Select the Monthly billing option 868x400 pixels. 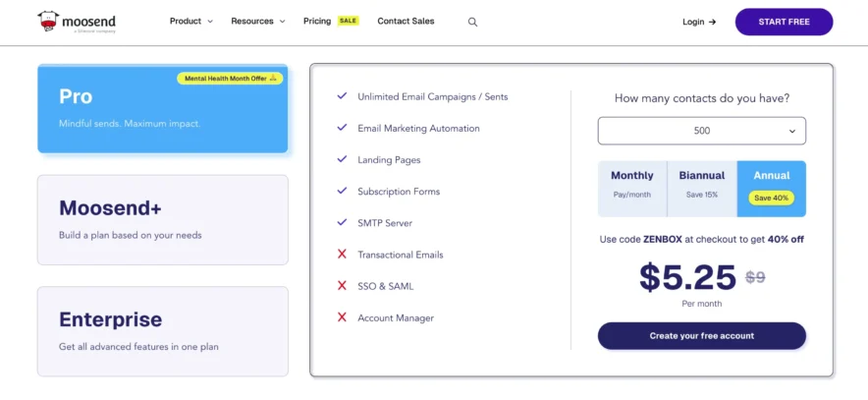(632, 189)
